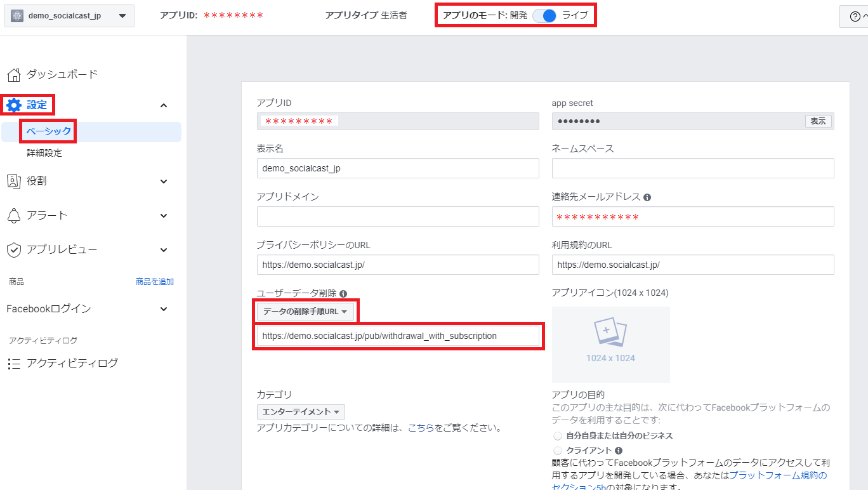The height and width of the screenshot is (490, 868).
Task: Click the dashboard home icon
Action: [14, 75]
